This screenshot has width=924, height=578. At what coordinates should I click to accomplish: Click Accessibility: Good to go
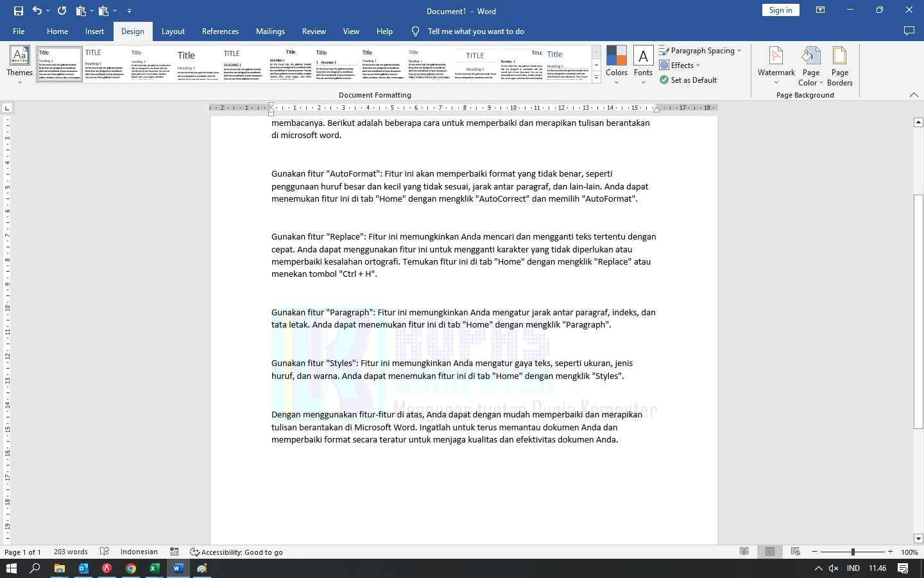[x=236, y=552]
